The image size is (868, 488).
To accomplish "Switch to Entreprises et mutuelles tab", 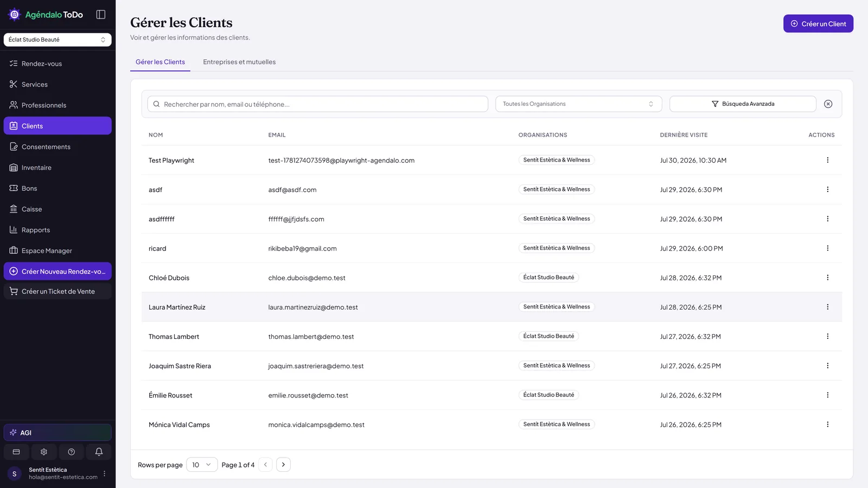I will point(239,62).
